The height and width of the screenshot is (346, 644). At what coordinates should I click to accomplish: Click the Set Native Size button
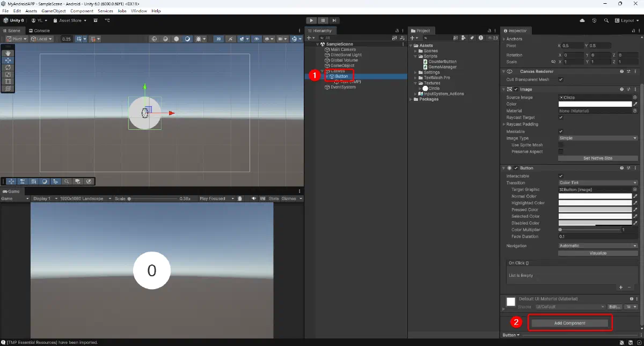pyautogui.click(x=598, y=159)
